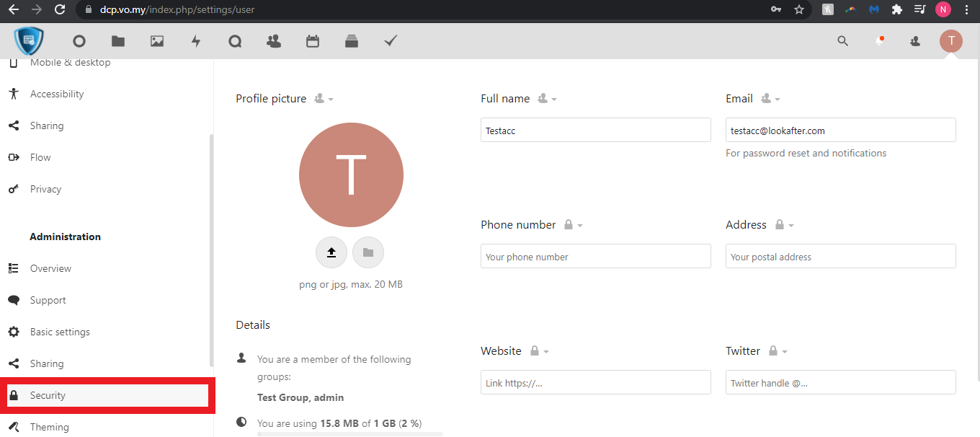The width and height of the screenshot is (980, 437).
Task: Click the Your phone number field
Action: [x=595, y=257]
